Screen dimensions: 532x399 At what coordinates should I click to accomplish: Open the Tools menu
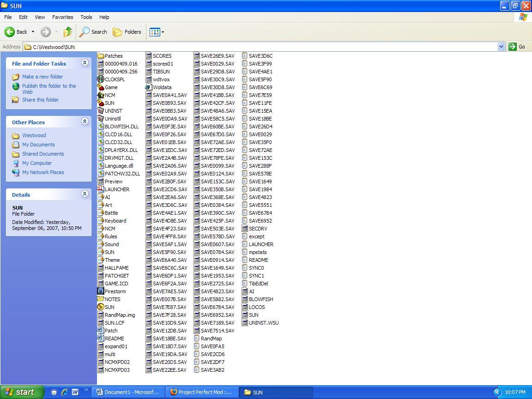pos(86,17)
